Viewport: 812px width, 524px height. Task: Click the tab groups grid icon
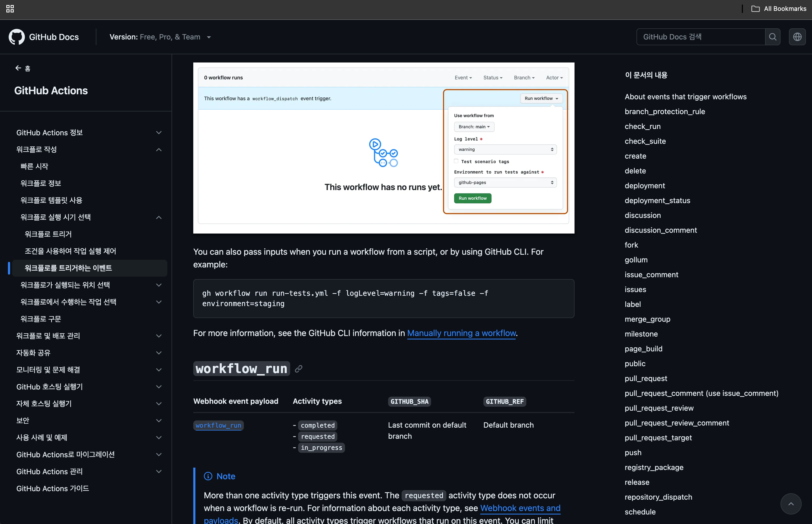click(10, 9)
